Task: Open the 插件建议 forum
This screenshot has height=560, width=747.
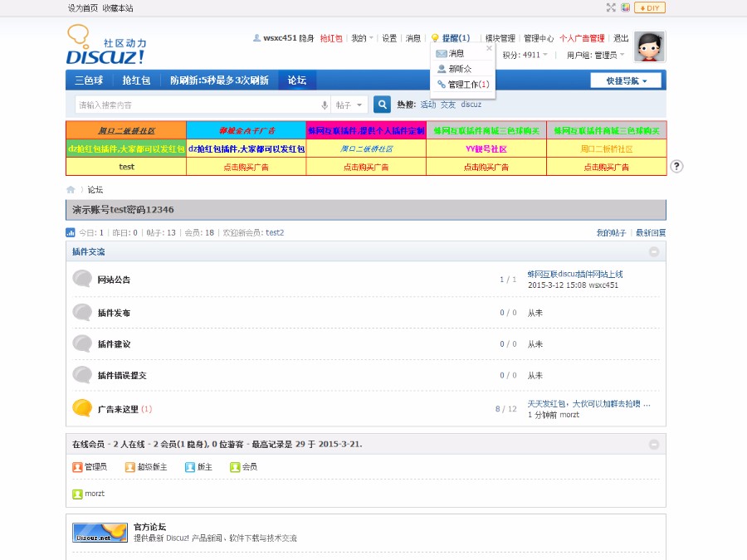Action: pyautogui.click(x=114, y=343)
